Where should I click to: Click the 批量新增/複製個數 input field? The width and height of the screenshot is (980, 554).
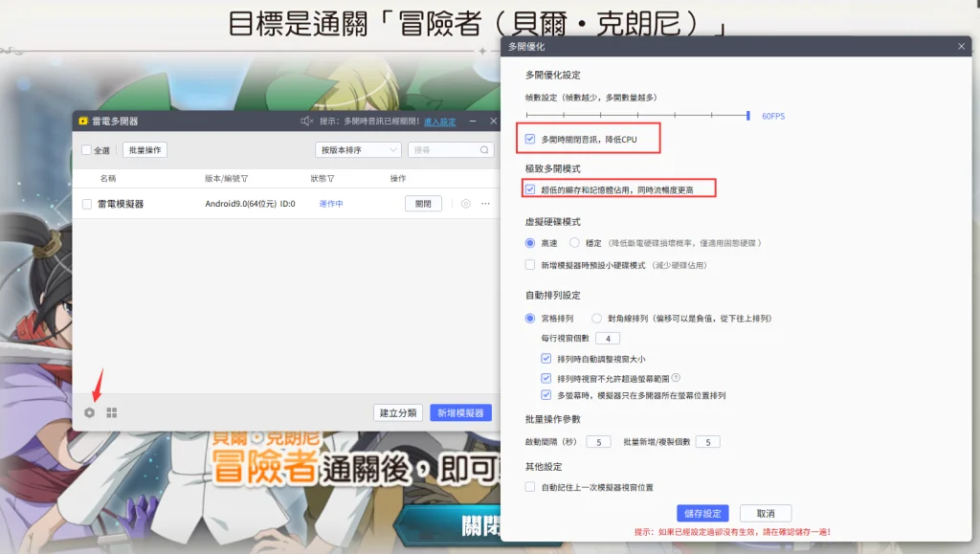[x=707, y=442]
